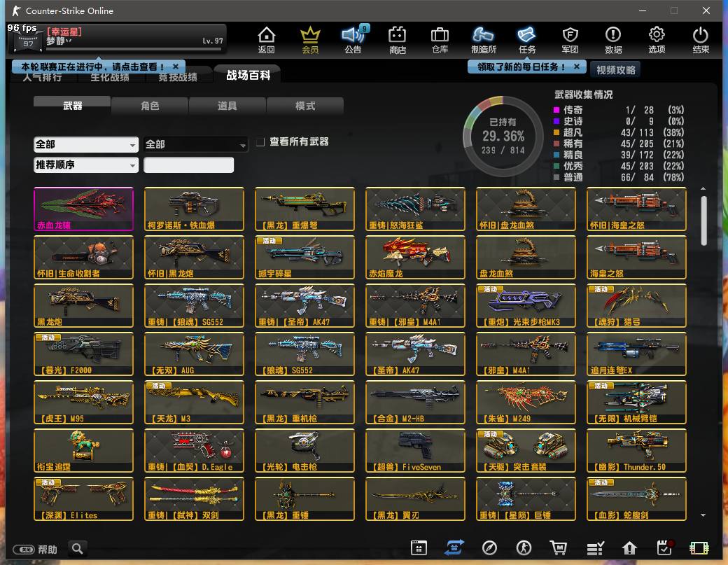Image resolution: width=728 pixels, height=565 pixels.
Task: Close the 每日任务 notification bubble
Action: click(x=577, y=67)
